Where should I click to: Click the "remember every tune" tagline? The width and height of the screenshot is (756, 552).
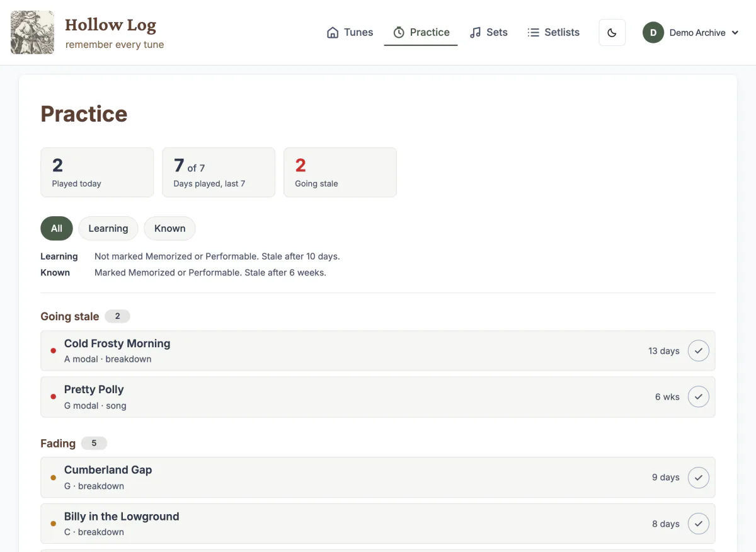(115, 45)
